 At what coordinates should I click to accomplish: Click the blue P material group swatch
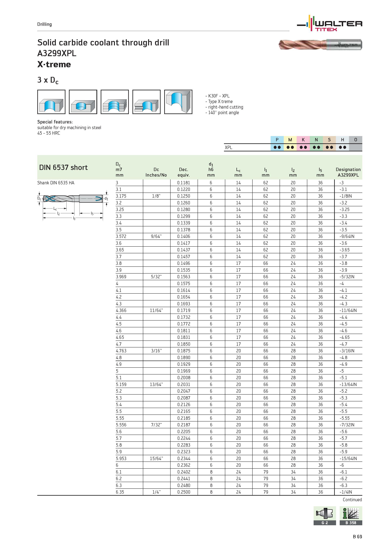click(277, 140)
